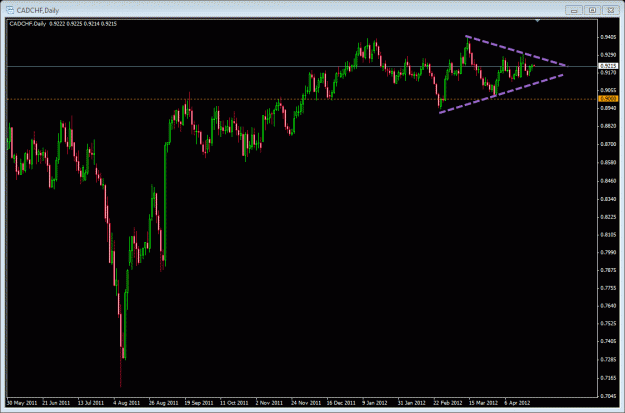This screenshot has width=625, height=413.
Task: Click the OHLC quote line 0.9222 0.9225 0.9214 0.9215
Action: 83,24
